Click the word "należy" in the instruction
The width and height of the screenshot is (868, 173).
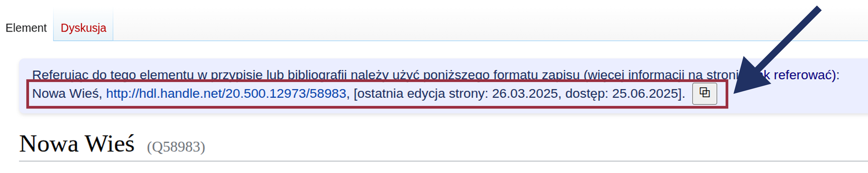click(x=370, y=75)
